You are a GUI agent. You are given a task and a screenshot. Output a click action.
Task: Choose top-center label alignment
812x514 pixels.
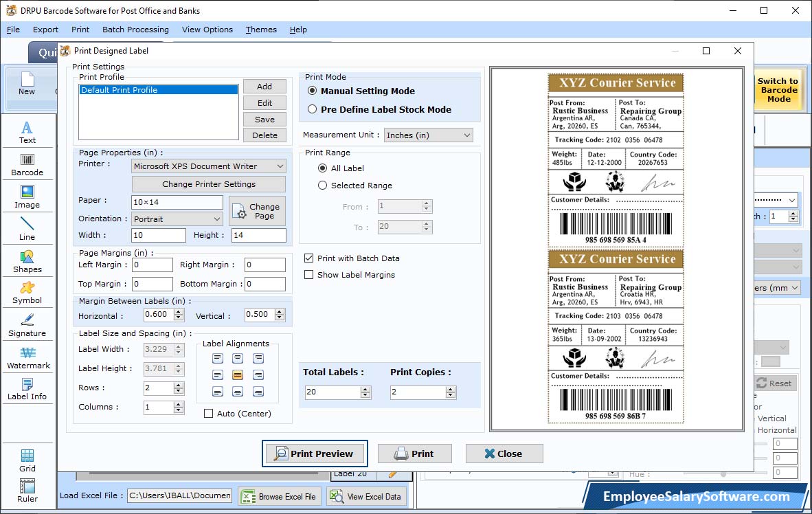click(x=238, y=358)
